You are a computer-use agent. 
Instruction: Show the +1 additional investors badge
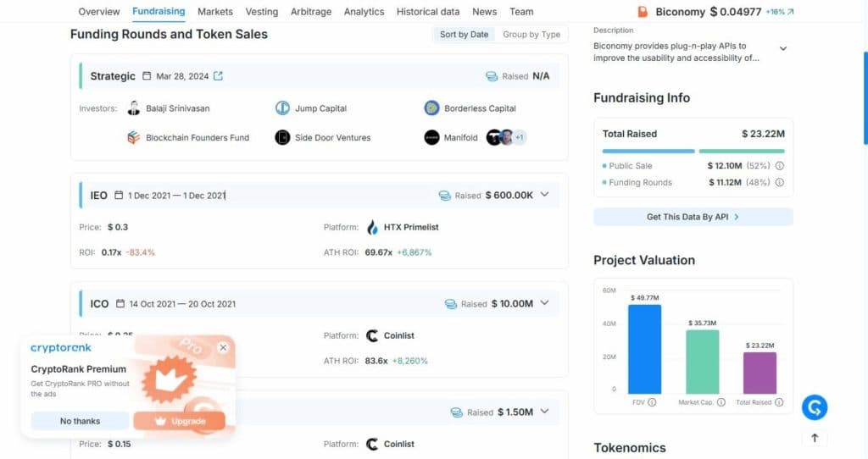pyautogui.click(x=520, y=137)
